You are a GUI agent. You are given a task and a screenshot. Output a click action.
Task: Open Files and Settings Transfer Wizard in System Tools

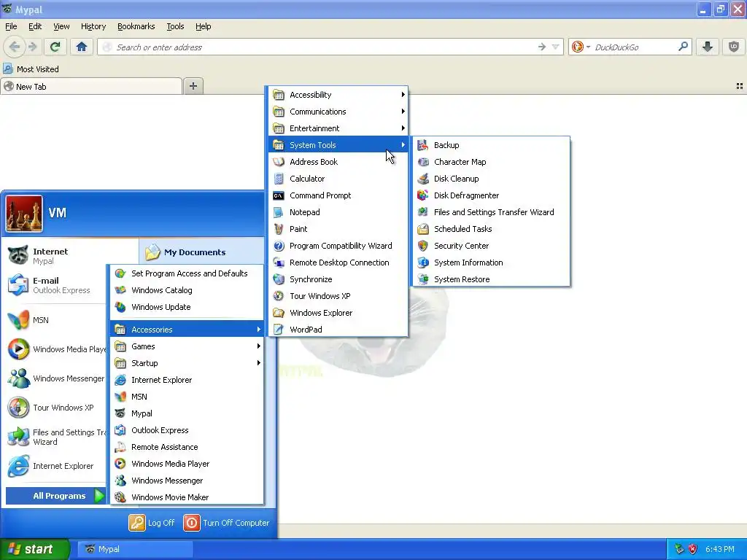coord(491,212)
